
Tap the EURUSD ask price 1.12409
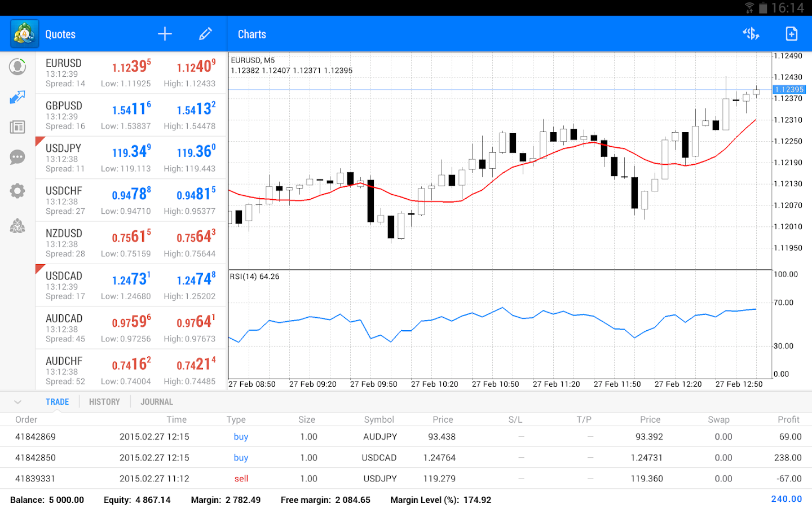pyautogui.click(x=196, y=67)
